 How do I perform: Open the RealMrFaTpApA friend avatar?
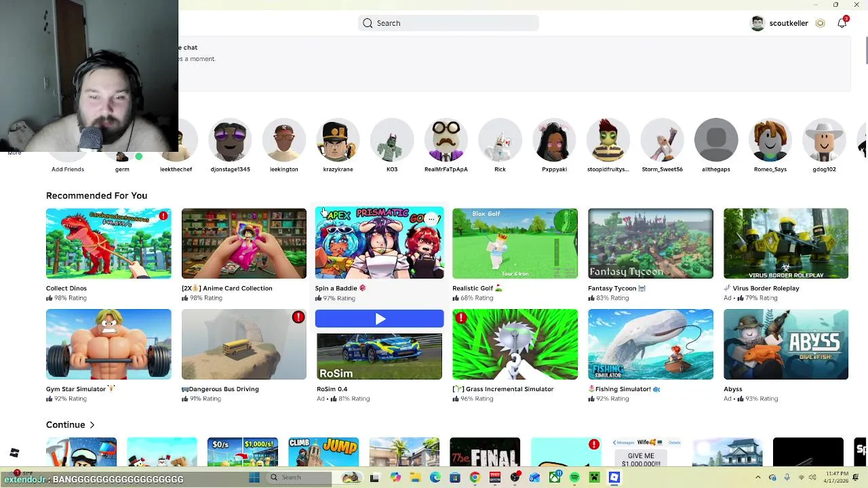click(x=446, y=140)
